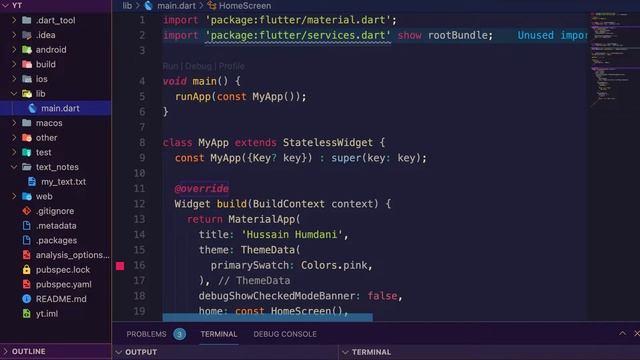Viewport: 640px width, 360px height.
Task: Click the build folder icon
Action: [x=27, y=64]
